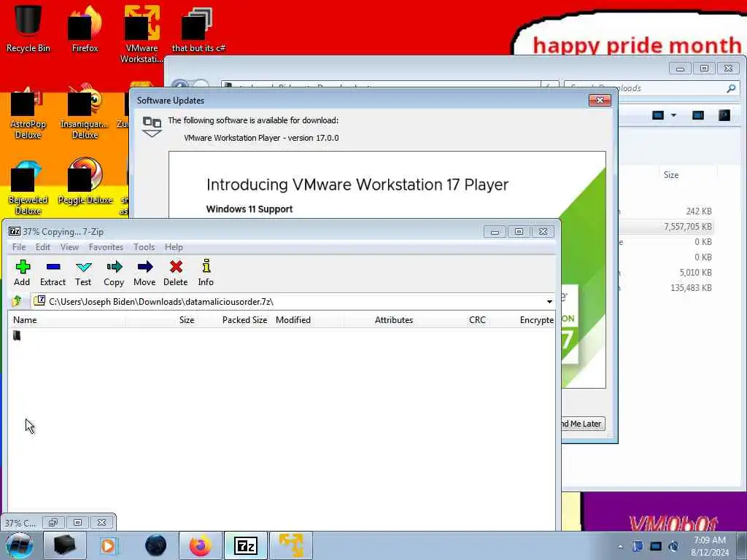Show hidden system tray icons
747x560 pixels.
[x=620, y=546]
